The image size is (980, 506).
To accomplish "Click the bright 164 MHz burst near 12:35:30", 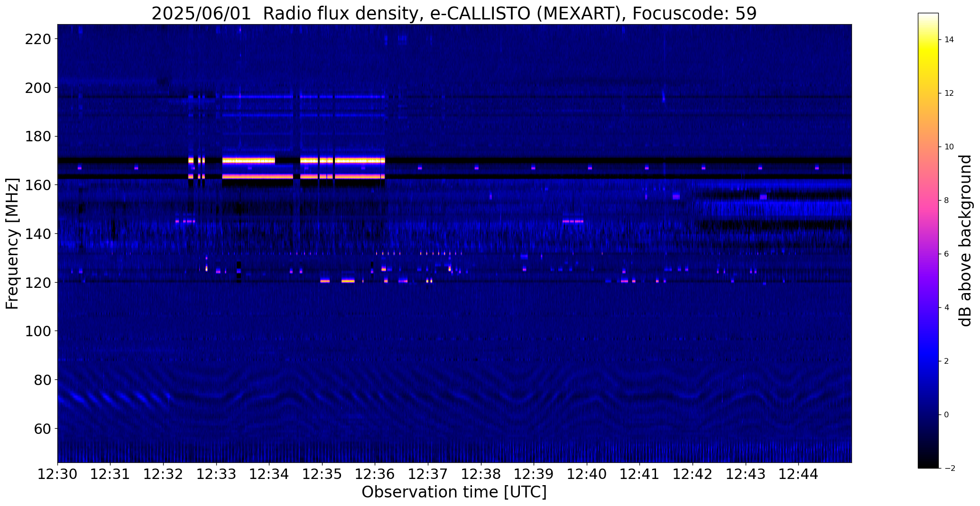I will click(x=360, y=176).
